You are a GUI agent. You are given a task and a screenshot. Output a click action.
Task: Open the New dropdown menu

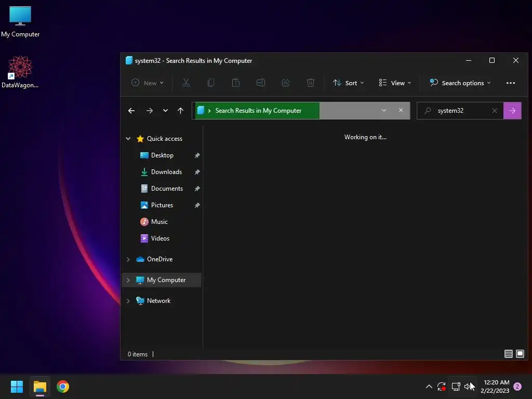[x=147, y=83]
